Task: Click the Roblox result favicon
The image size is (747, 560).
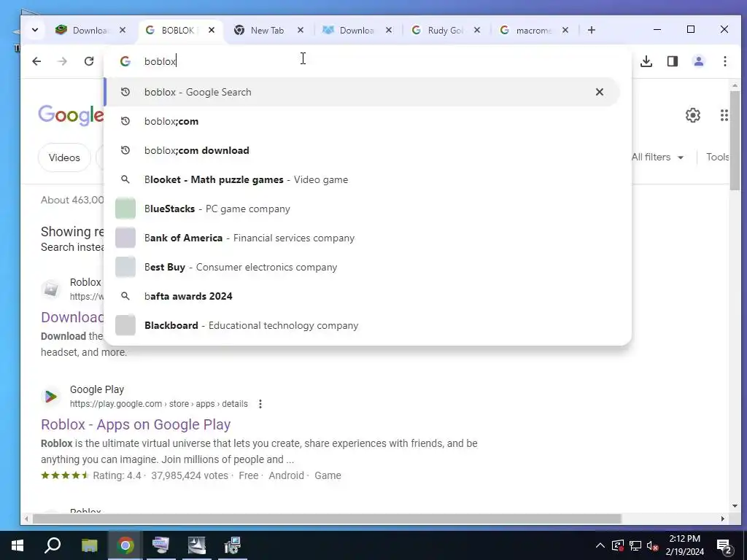Action: point(50,289)
